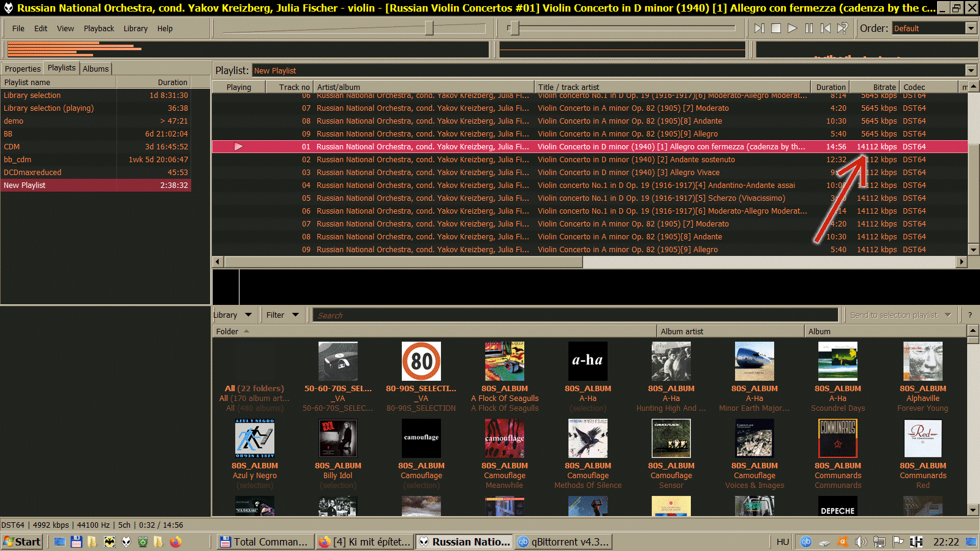Select the Azul y Negro album cover
The width and height of the screenshot is (980, 551).
(x=255, y=438)
